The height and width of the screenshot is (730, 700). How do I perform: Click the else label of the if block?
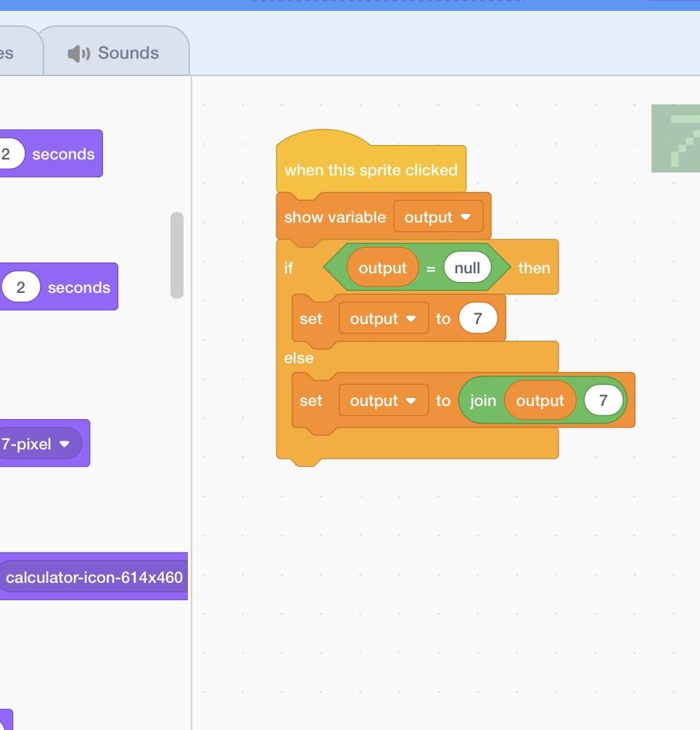(x=299, y=358)
